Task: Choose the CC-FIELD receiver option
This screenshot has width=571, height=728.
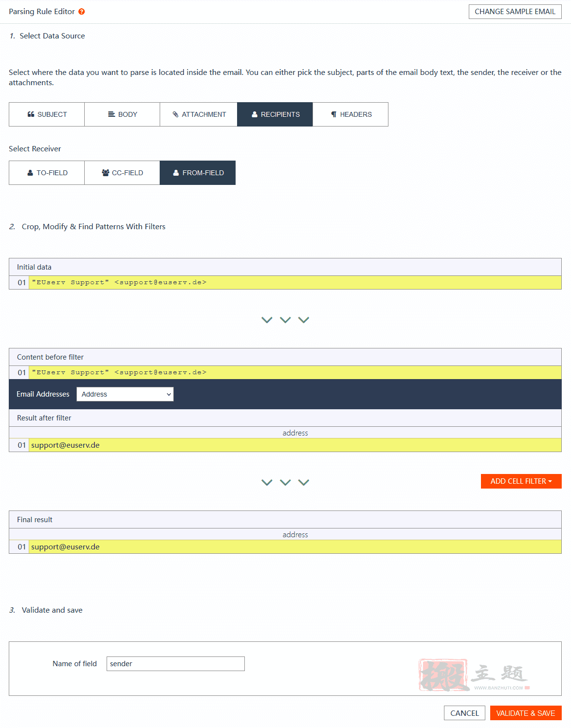Action: click(122, 173)
